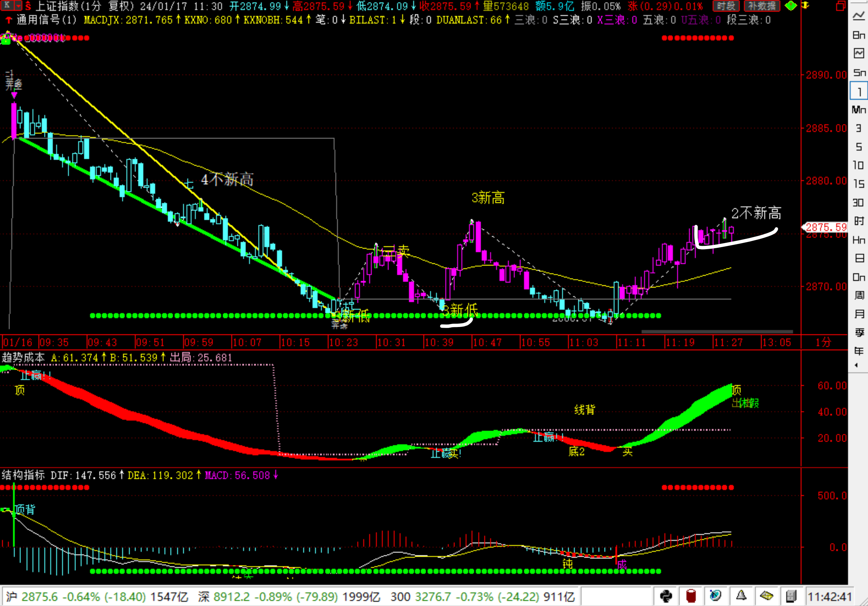Click the 补数据 button
The height and width of the screenshot is (606, 868).
(x=762, y=6)
